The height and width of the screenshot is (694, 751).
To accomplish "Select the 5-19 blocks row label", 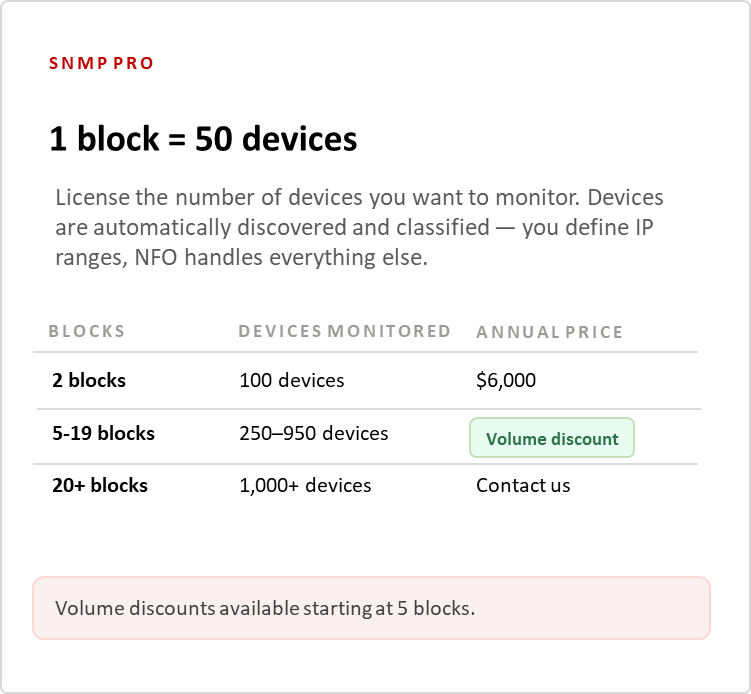I will (x=103, y=434).
